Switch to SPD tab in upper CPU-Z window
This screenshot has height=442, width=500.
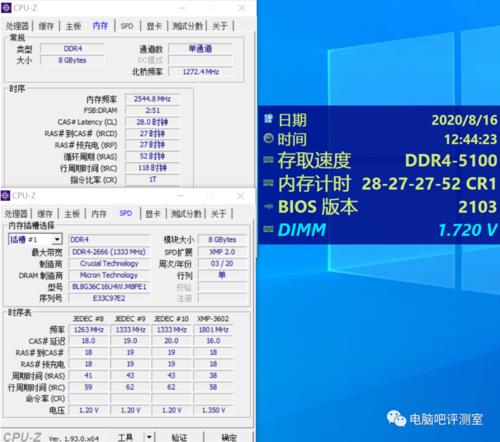coord(127,26)
